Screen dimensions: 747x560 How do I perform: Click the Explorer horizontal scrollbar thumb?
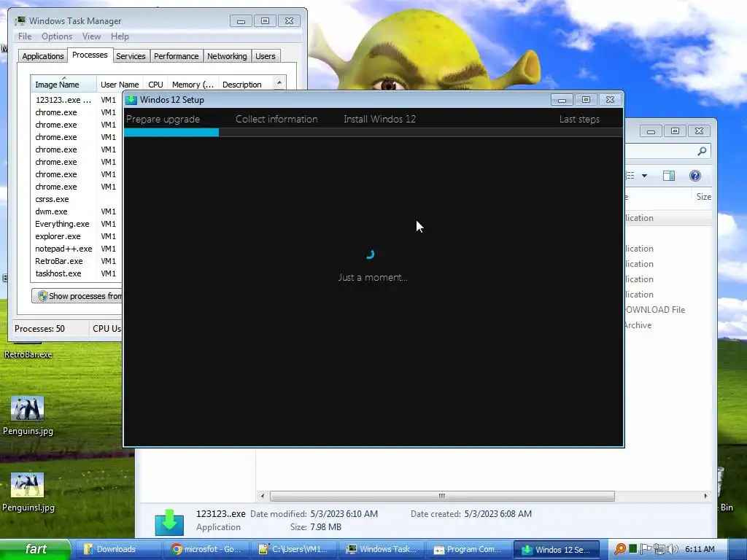442,496
